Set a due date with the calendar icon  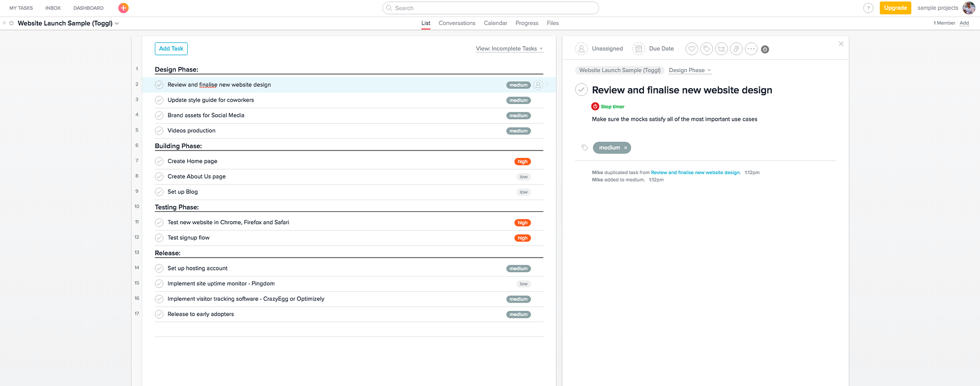click(x=638, y=49)
